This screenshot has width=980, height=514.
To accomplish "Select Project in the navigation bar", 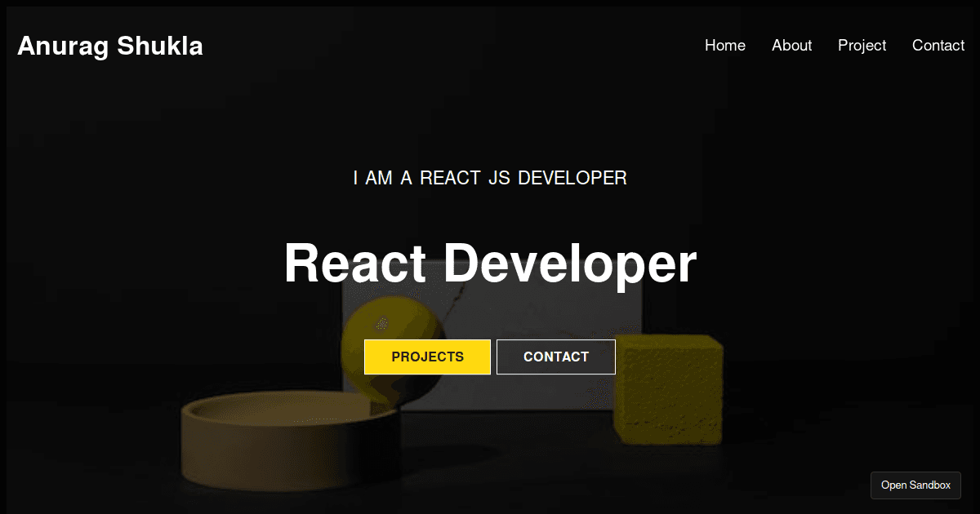I will pos(862,46).
